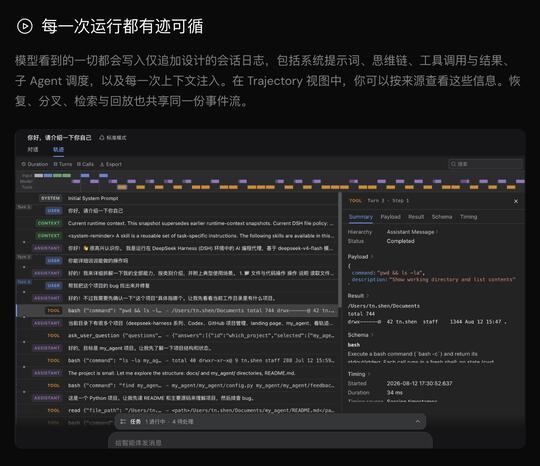Viewport: 540px width, 466px height.
Task: Open the SYSTEM Initial System Prompt row
Action: point(177,198)
